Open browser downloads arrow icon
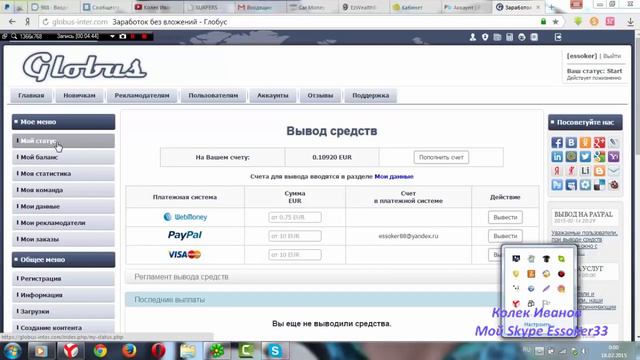 pyautogui.click(x=630, y=22)
